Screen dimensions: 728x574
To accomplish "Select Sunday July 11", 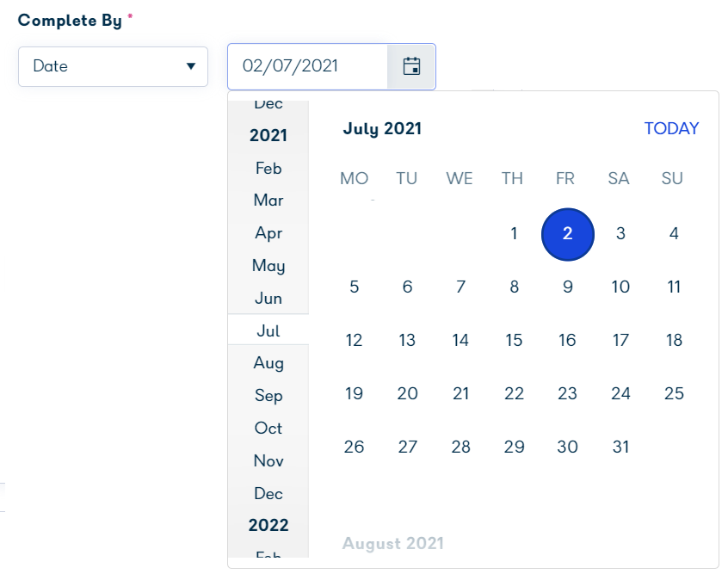I will coord(674,287).
